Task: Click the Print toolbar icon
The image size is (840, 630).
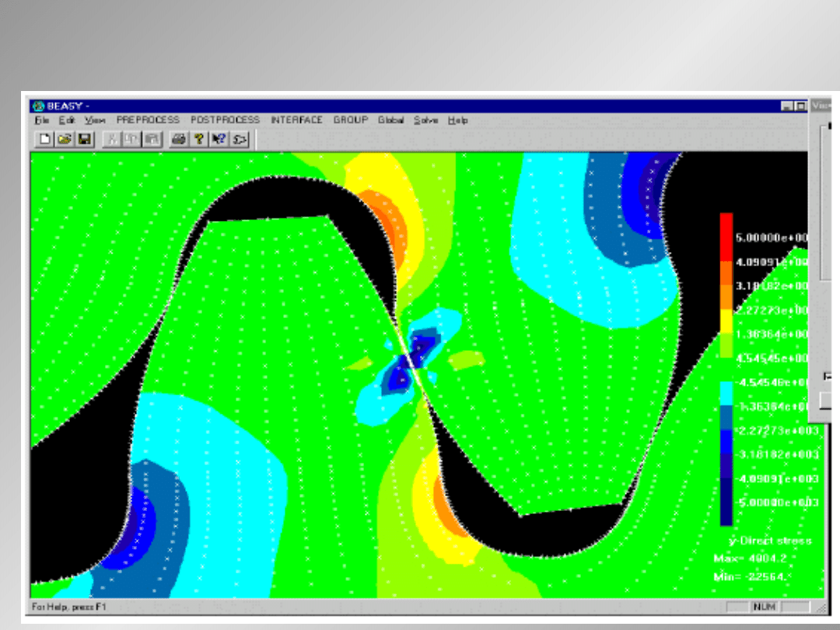Action: coord(179,139)
